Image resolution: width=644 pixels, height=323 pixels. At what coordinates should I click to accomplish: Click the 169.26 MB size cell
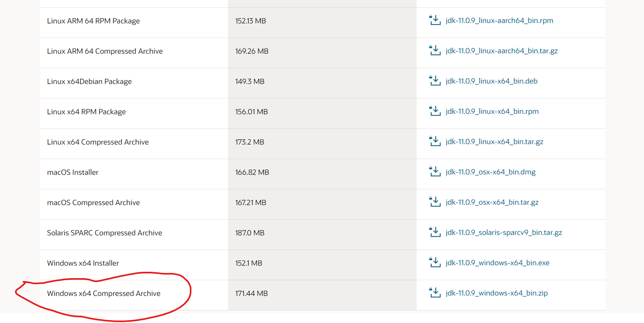pyautogui.click(x=322, y=53)
